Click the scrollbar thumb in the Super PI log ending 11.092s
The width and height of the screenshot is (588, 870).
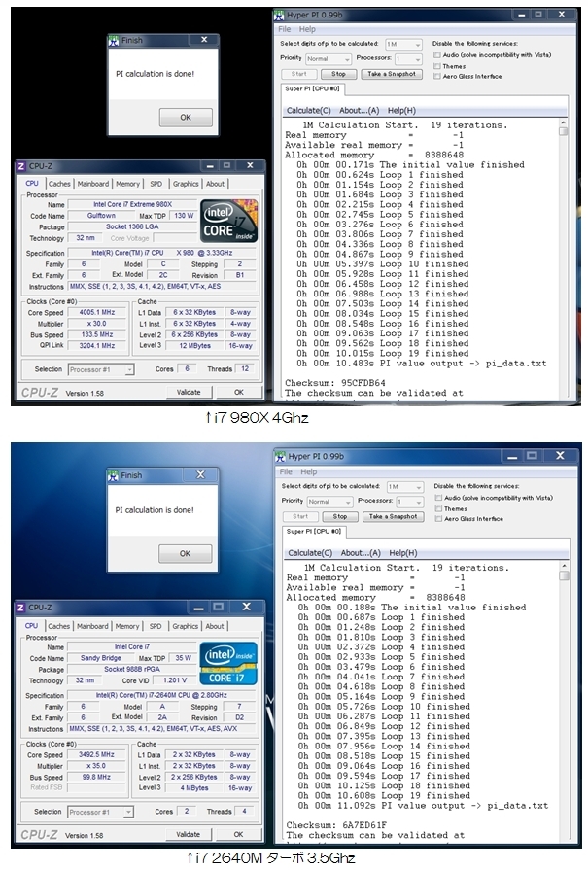coord(564,575)
